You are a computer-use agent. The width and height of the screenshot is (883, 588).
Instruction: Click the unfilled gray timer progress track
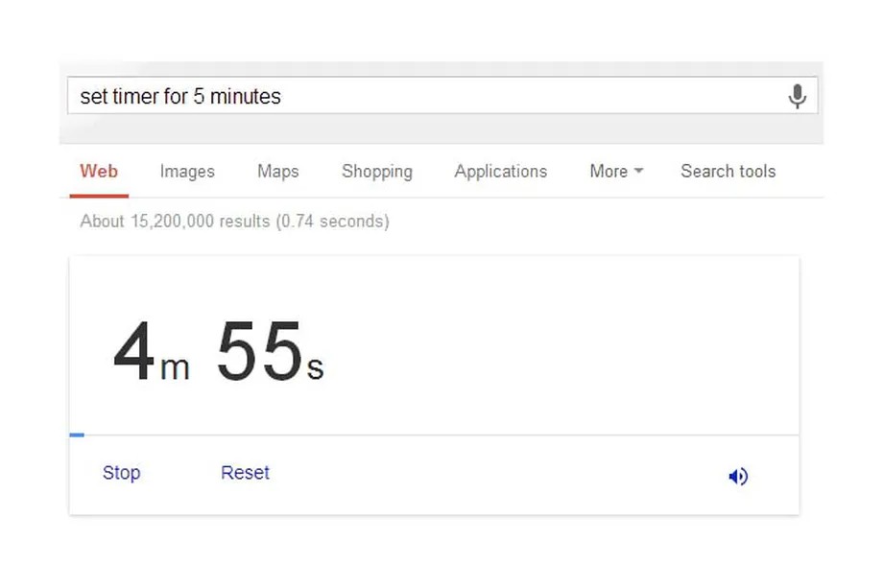(441, 435)
